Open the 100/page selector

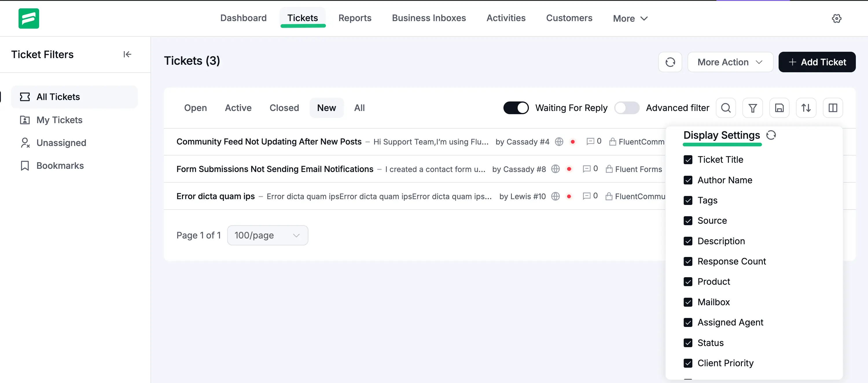(x=267, y=235)
